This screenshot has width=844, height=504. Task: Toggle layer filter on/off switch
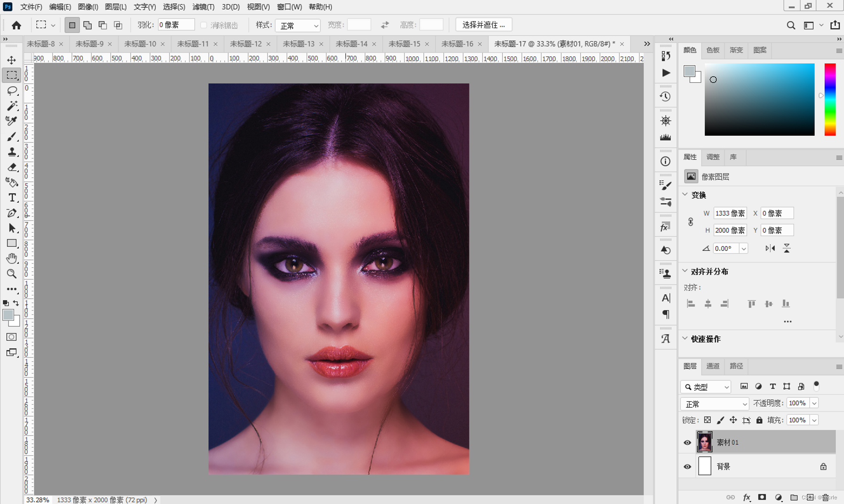[x=816, y=386]
